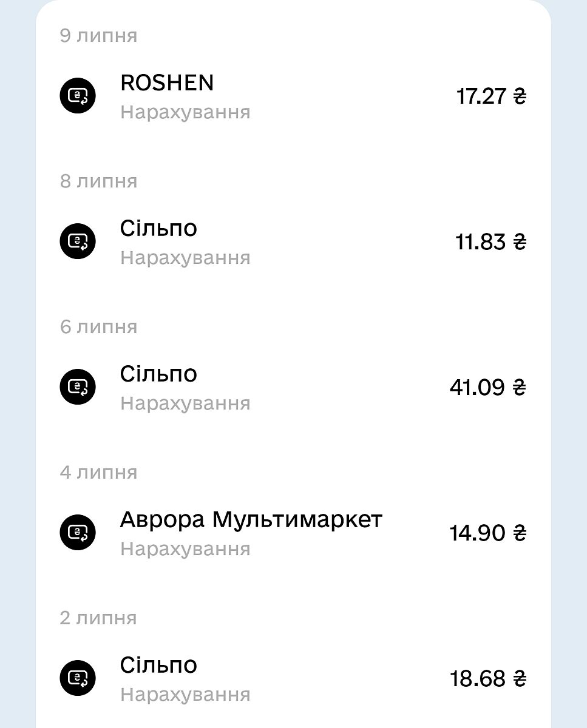
Task: Tap the icon for the 41.09 ₴ Сільпо accrual
Action: 78,386
